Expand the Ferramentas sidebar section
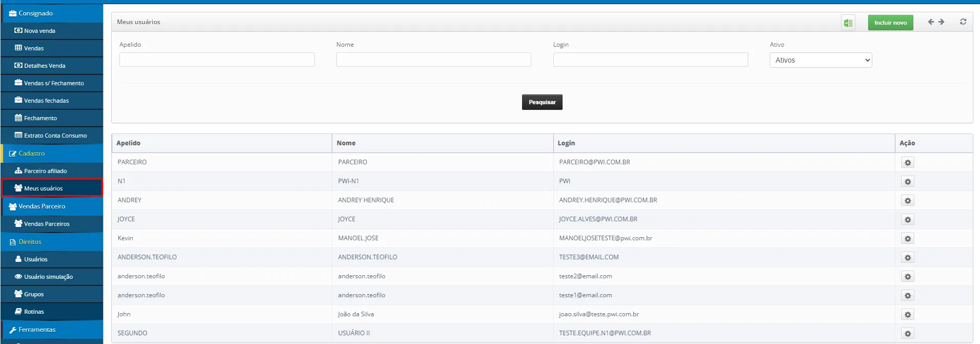 tap(37, 330)
